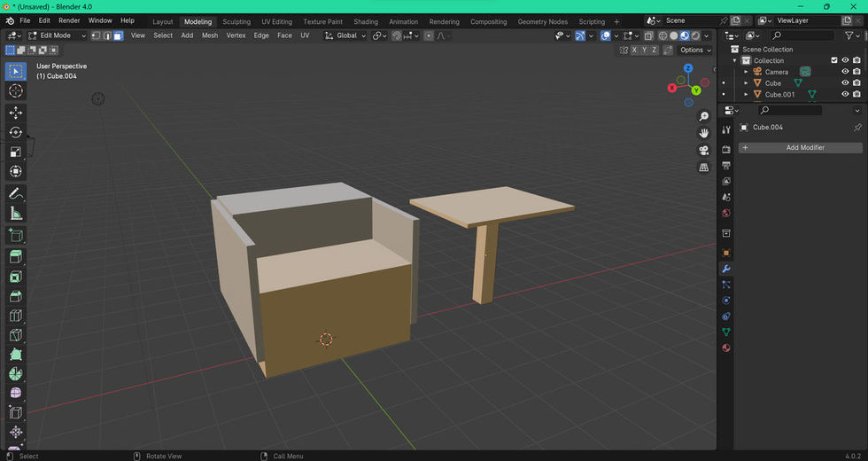Activate the Rotate tool
This screenshot has width=868, height=461.
[16, 132]
